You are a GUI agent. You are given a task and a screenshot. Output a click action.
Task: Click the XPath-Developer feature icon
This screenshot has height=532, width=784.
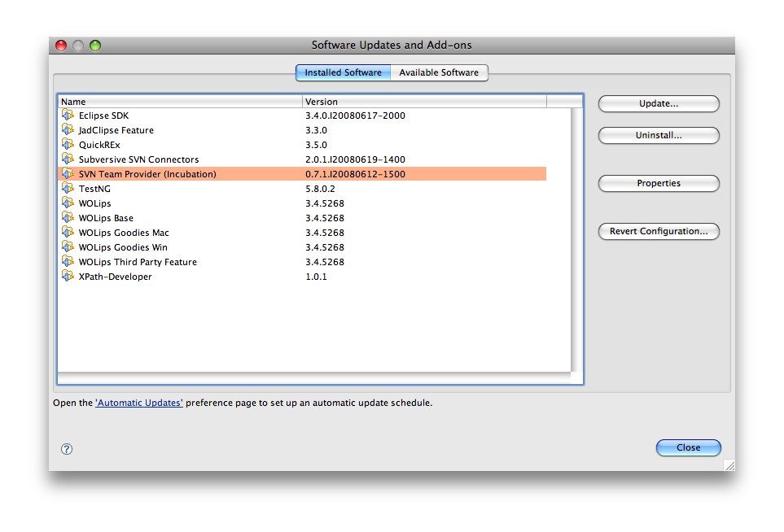tap(68, 276)
